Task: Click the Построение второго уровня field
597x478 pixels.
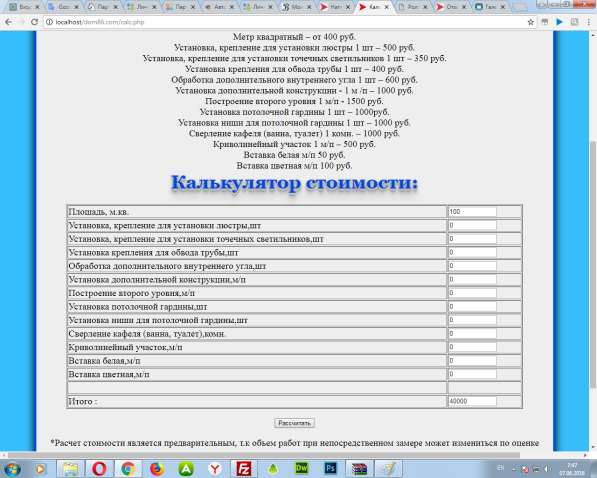Action: coord(472,293)
